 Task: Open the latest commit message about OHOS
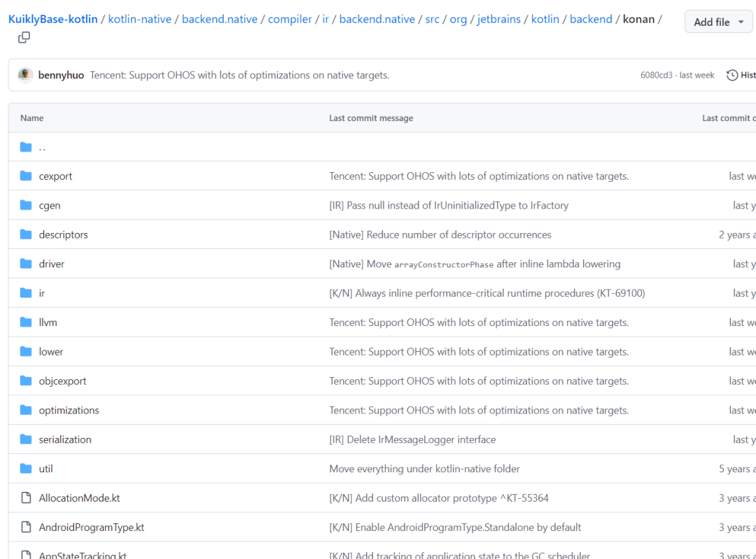pos(239,75)
